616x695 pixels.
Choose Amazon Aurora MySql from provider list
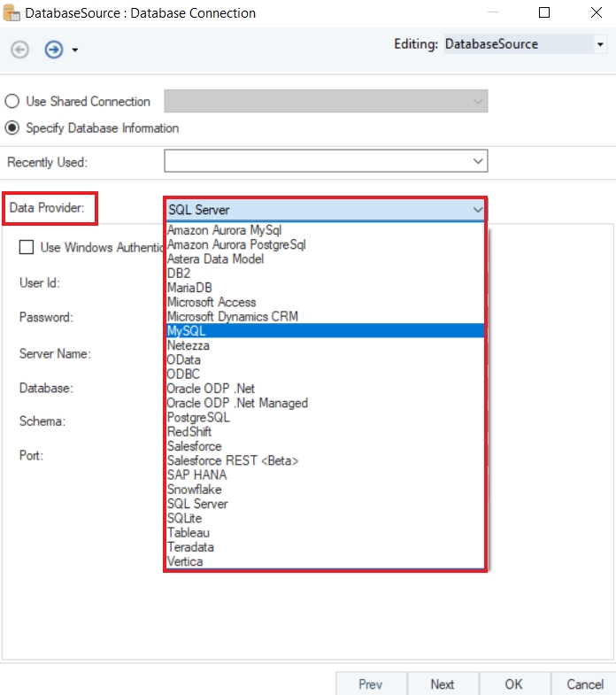pos(326,230)
